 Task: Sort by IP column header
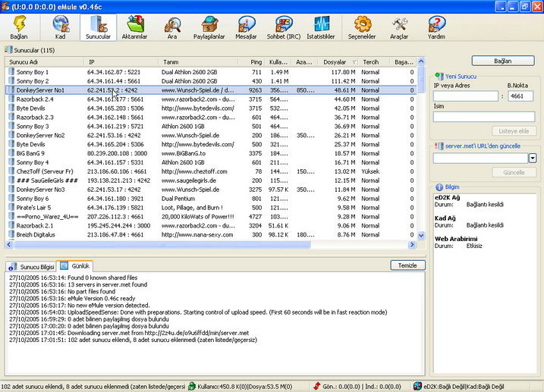click(x=121, y=62)
